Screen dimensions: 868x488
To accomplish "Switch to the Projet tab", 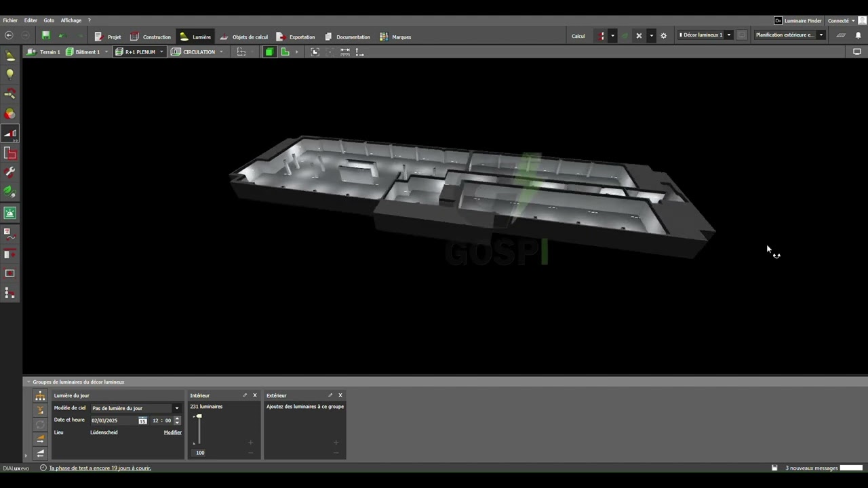I will click(x=108, y=37).
